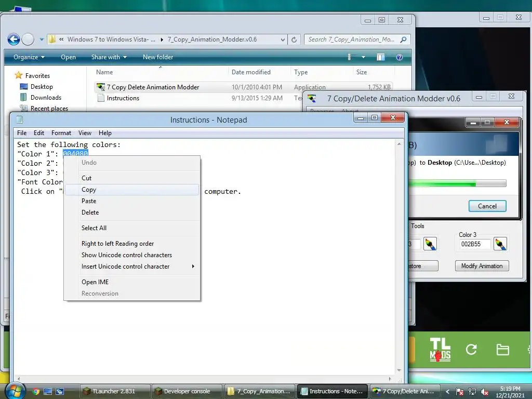The image size is (532, 399).
Task: Choose Open IME in the context menu
Action: pyautogui.click(x=131, y=282)
